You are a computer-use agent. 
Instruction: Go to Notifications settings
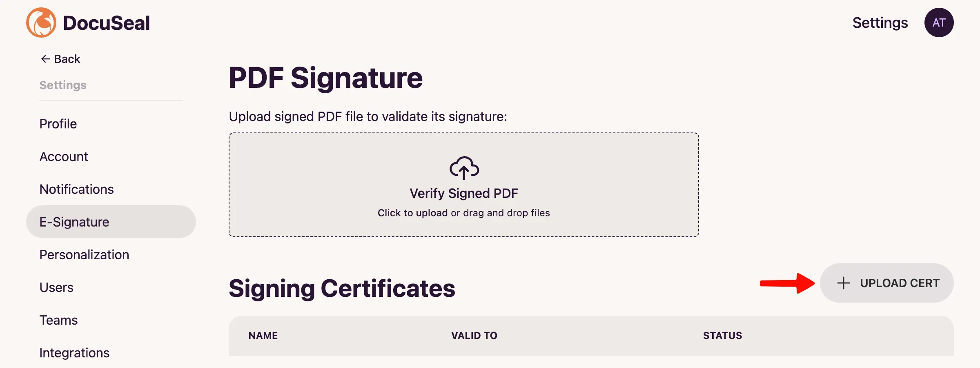point(76,189)
